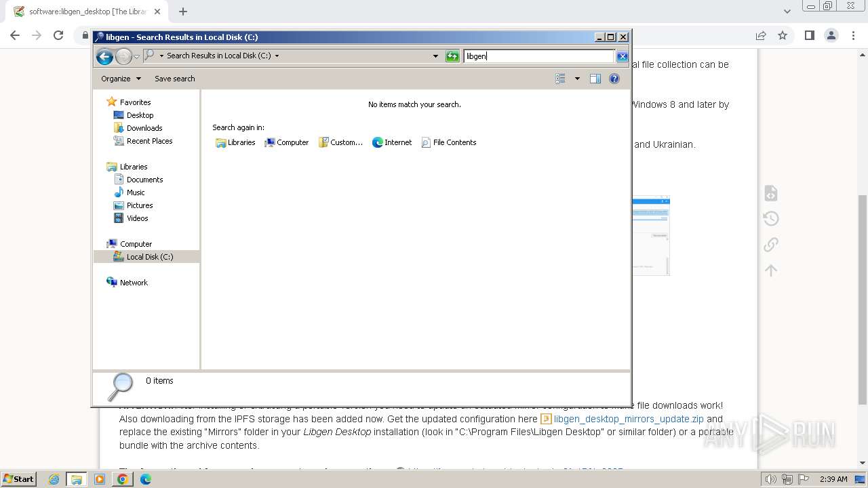Toggle the preview pane button

point(595,79)
